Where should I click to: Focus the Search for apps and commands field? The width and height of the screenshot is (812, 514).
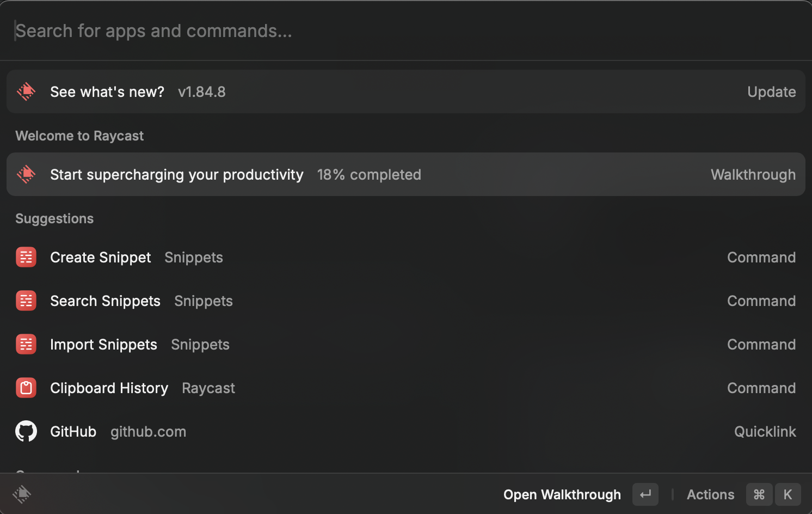[406, 30]
